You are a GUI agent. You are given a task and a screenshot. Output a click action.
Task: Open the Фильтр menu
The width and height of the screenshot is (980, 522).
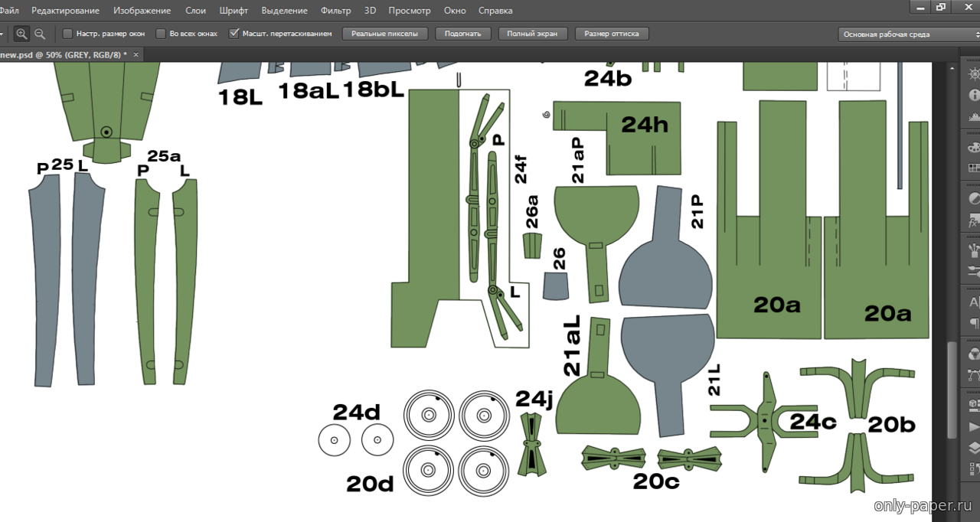336,11
